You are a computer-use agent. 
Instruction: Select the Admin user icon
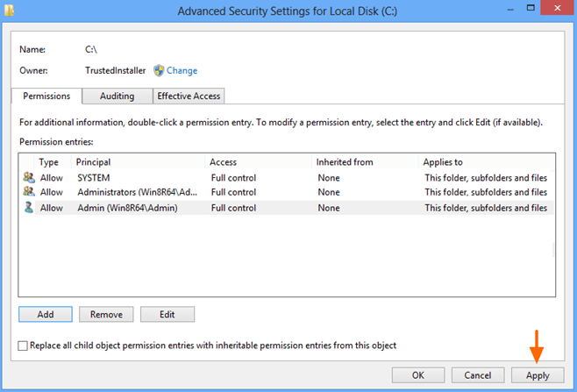click(x=29, y=208)
